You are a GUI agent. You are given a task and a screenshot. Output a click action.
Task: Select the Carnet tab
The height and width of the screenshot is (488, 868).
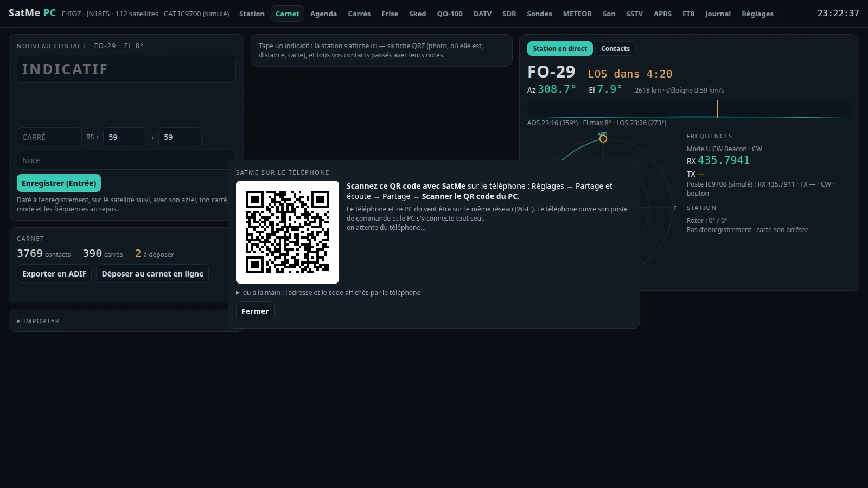tap(287, 14)
